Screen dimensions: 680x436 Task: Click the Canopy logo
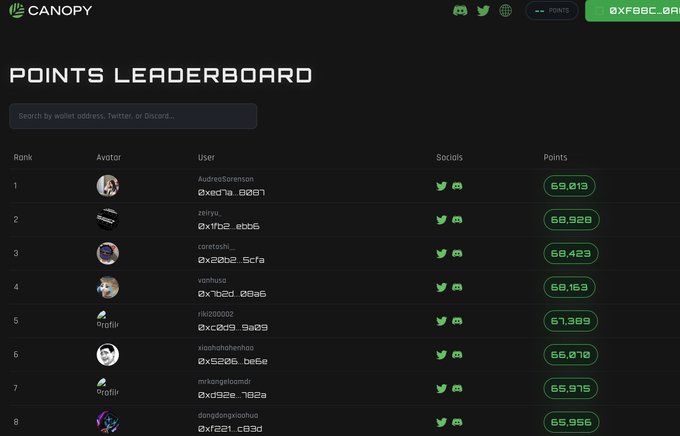click(x=50, y=10)
